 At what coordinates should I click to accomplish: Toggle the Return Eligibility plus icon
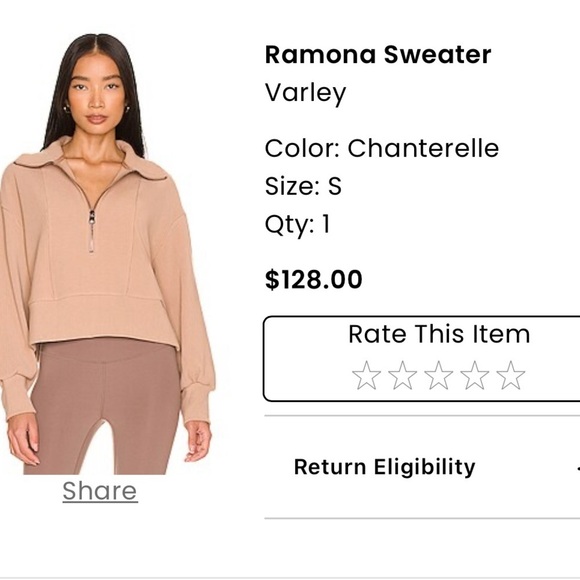coord(578,468)
